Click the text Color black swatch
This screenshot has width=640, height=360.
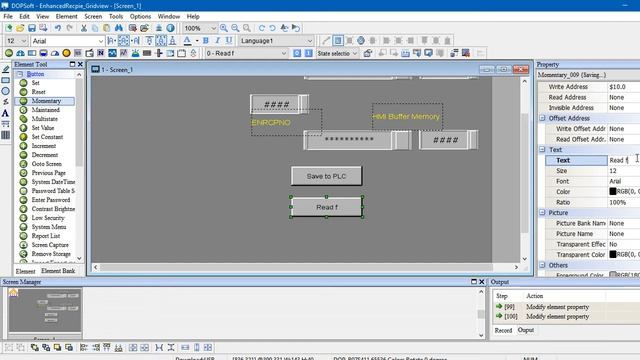613,191
